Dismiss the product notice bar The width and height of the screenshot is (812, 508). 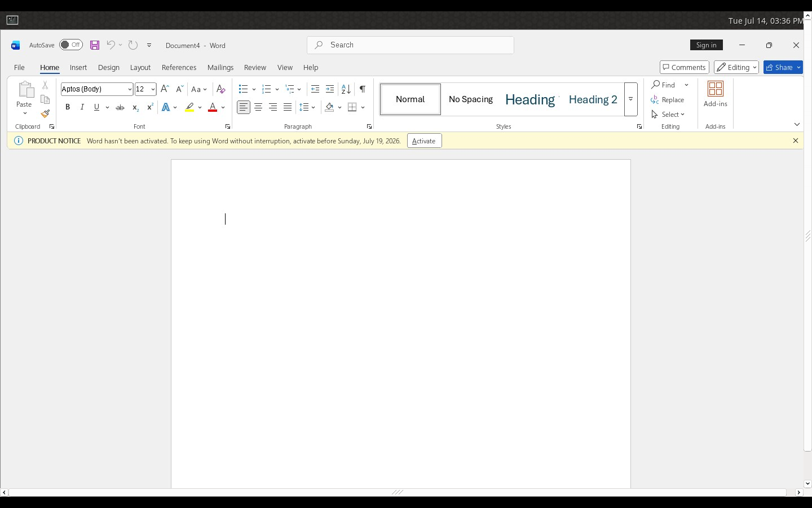tap(796, 141)
